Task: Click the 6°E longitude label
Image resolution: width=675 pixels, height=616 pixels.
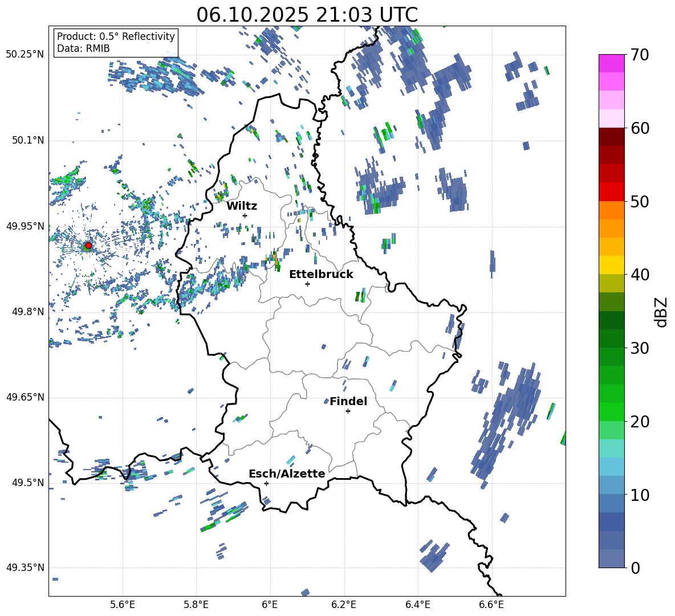Action: pyautogui.click(x=270, y=605)
